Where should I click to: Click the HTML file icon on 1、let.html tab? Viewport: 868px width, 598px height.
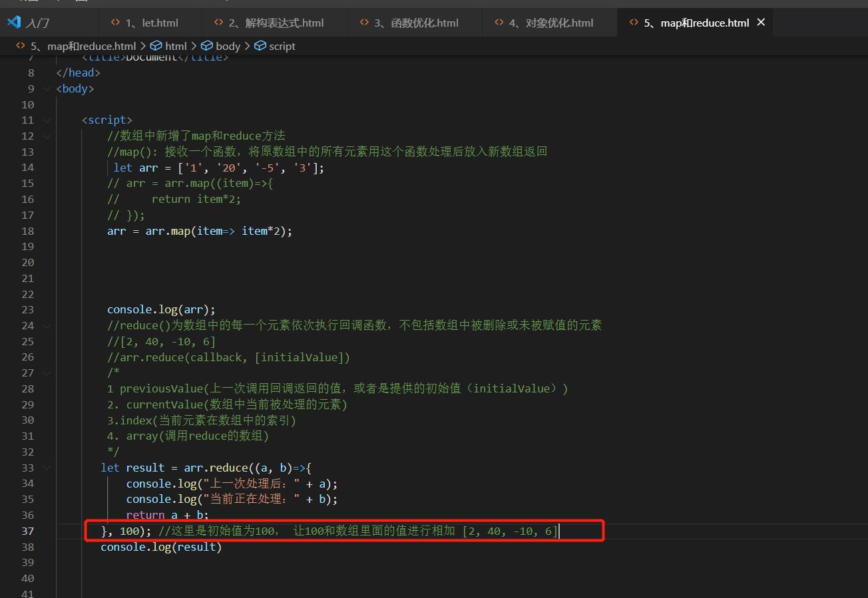[x=115, y=23]
